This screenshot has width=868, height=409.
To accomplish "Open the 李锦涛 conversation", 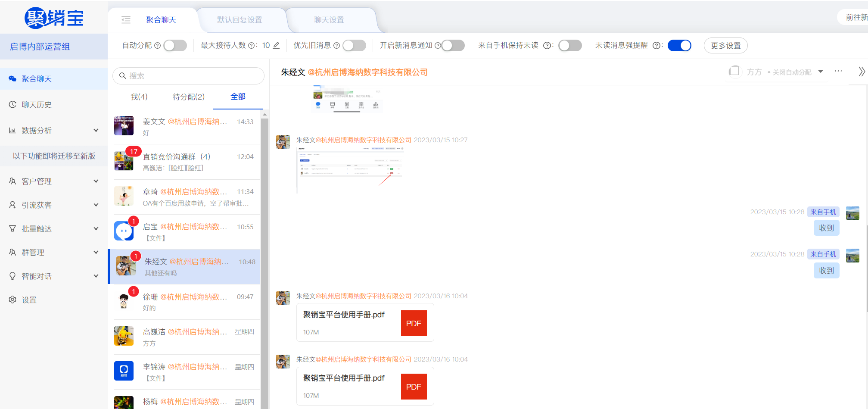I will pos(186,372).
